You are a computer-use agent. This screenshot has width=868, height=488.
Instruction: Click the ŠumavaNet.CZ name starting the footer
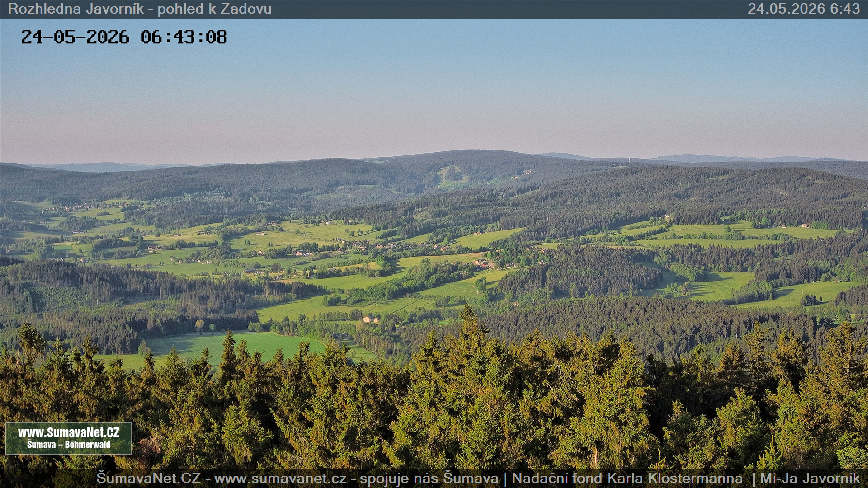(148, 478)
